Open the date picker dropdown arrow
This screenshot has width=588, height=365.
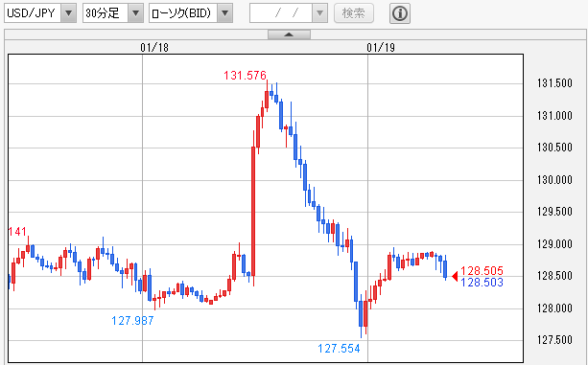click(x=319, y=13)
